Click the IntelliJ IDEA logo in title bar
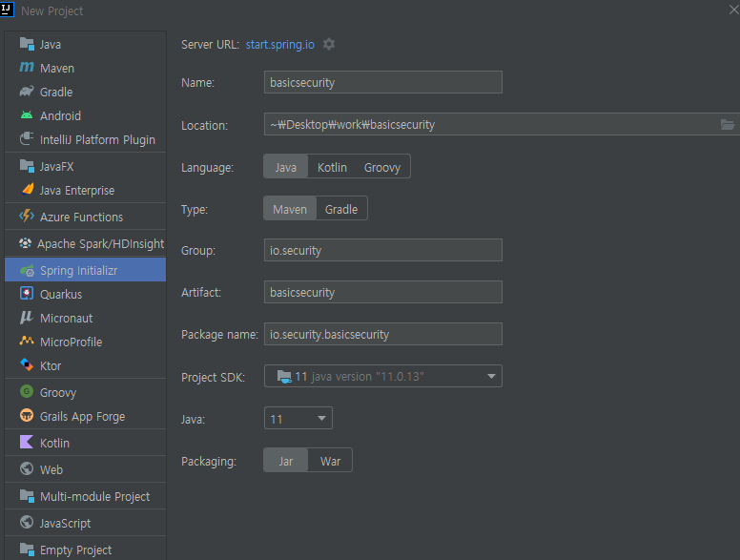Viewport: 740px width, 560px height. (x=7, y=10)
